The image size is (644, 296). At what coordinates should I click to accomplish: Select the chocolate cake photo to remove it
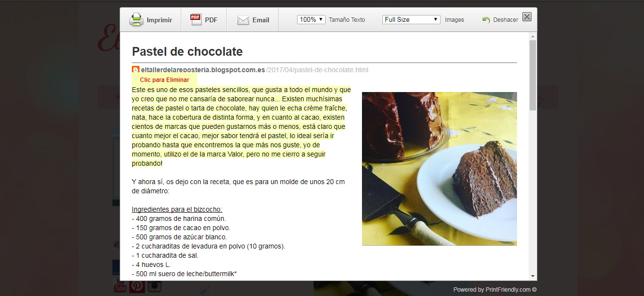click(439, 169)
